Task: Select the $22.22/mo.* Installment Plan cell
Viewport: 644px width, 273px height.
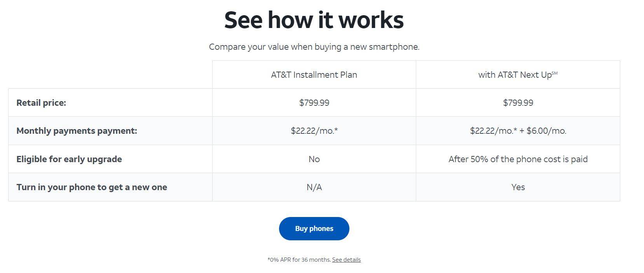Action: pos(314,131)
